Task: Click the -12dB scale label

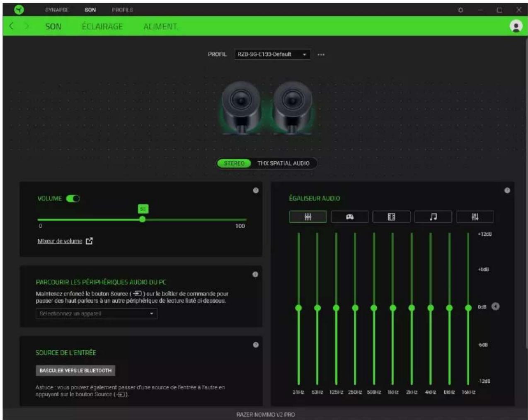Action: point(484,381)
